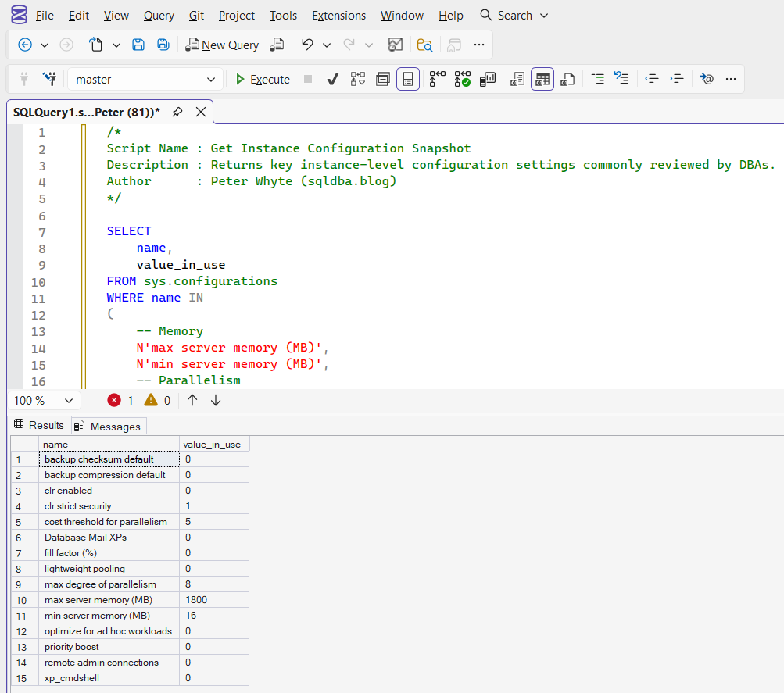784x693 pixels.
Task: Click the Navigate Backward arrow icon
Action: click(x=25, y=45)
